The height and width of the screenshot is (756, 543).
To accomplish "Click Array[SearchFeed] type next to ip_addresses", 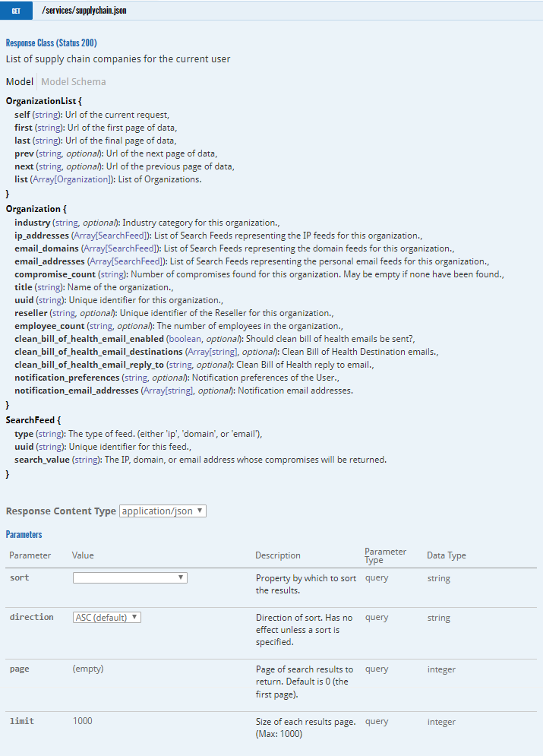I will [116, 236].
